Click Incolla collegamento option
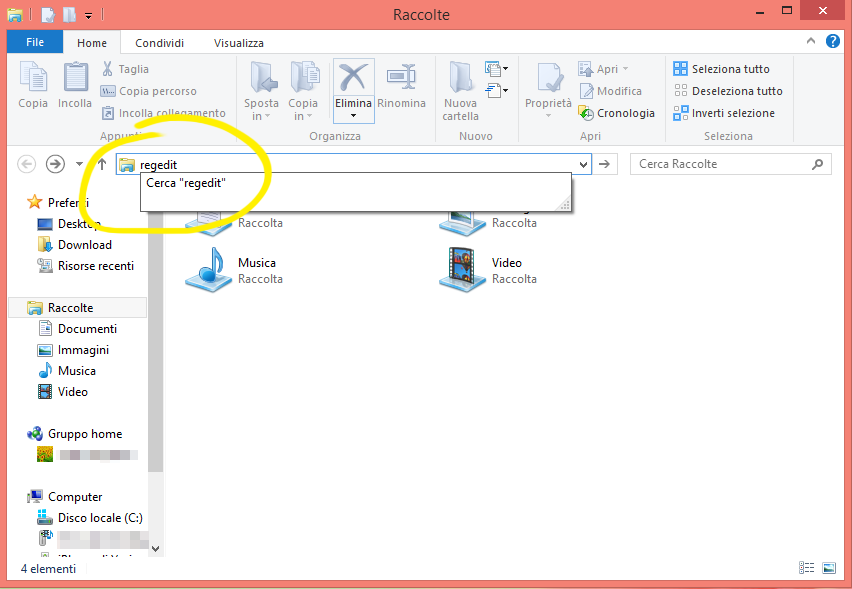The image size is (852, 589). point(164,113)
